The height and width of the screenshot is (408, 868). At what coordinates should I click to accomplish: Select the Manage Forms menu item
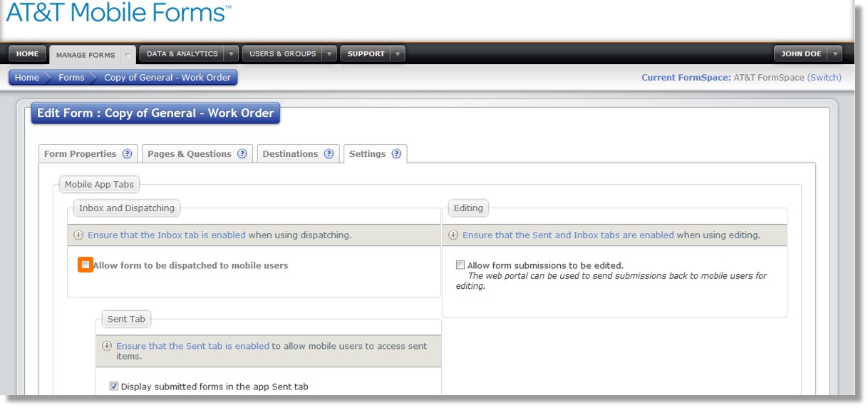(86, 55)
